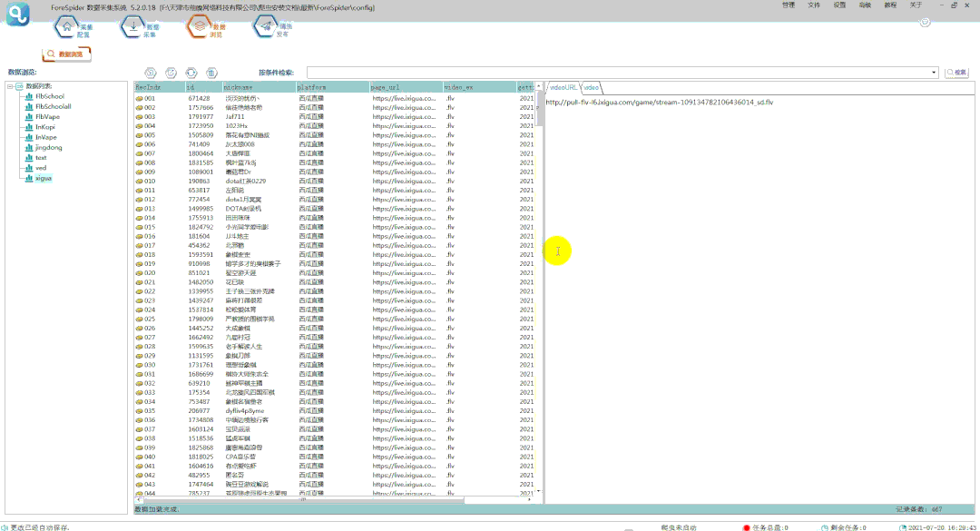Select the FlbSchoolall table in tree
The width and height of the screenshot is (980, 531).
point(54,106)
